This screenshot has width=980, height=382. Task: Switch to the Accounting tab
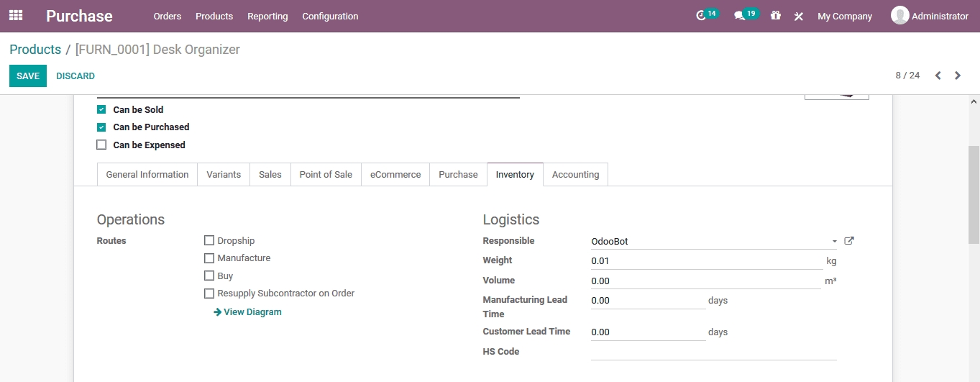pos(575,175)
